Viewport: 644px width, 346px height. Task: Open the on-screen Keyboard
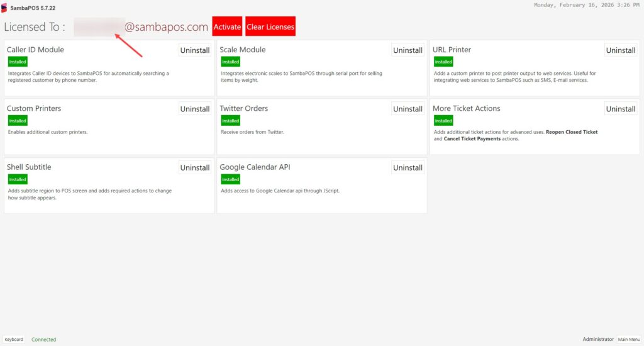[x=14, y=340]
